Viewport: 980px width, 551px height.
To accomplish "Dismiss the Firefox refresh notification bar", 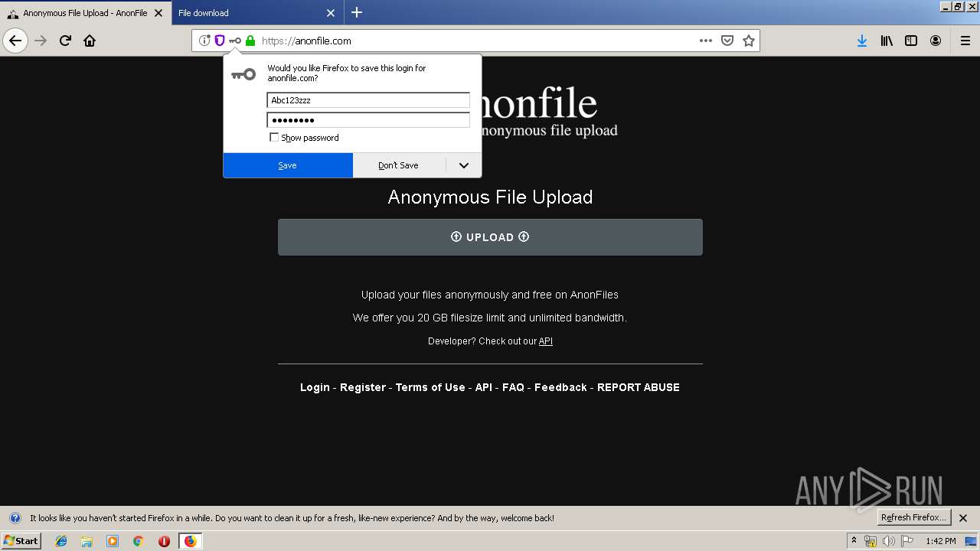I will (x=963, y=518).
